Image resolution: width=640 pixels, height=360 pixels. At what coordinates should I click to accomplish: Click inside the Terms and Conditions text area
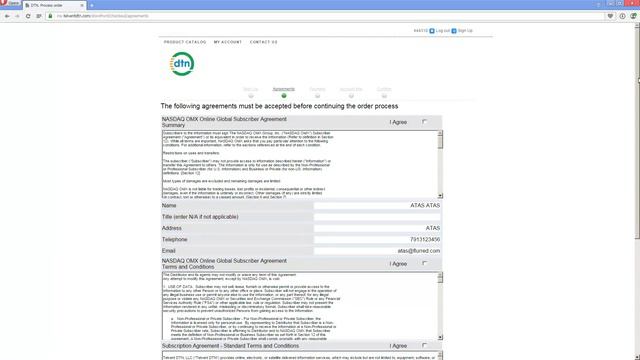pyautogui.click(x=300, y=306)
